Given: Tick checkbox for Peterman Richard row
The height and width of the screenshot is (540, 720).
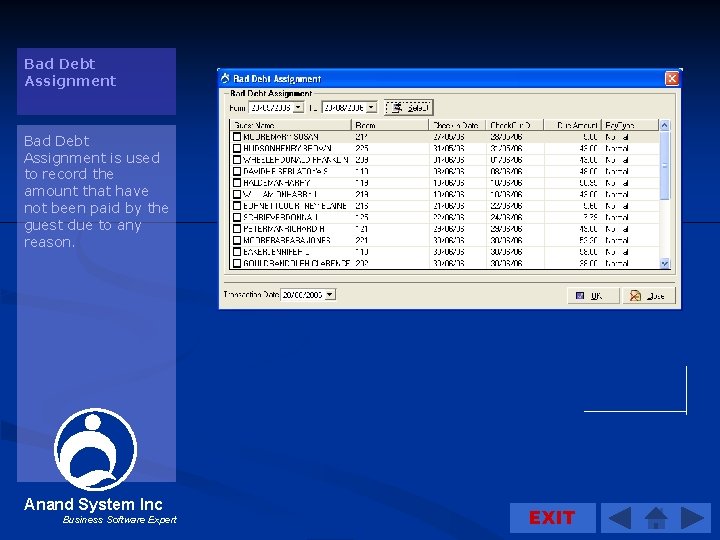Looking at the screenshot, I should [237, 229].
